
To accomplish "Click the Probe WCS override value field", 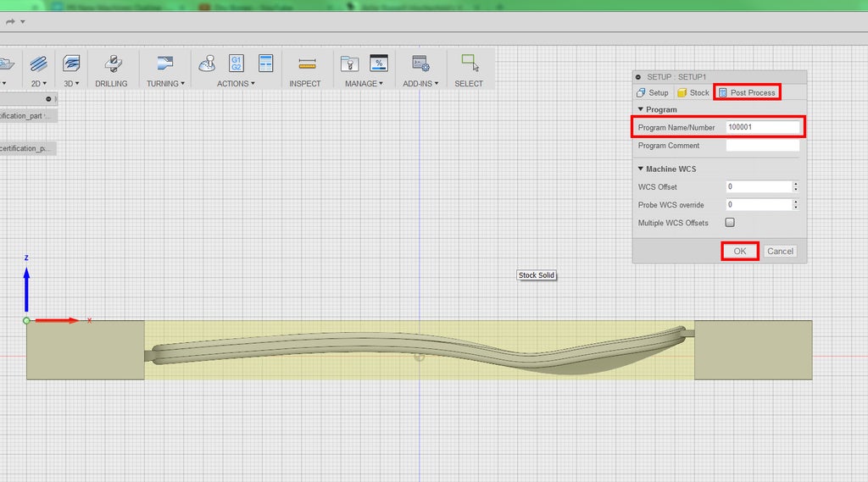I will [759, 205].
